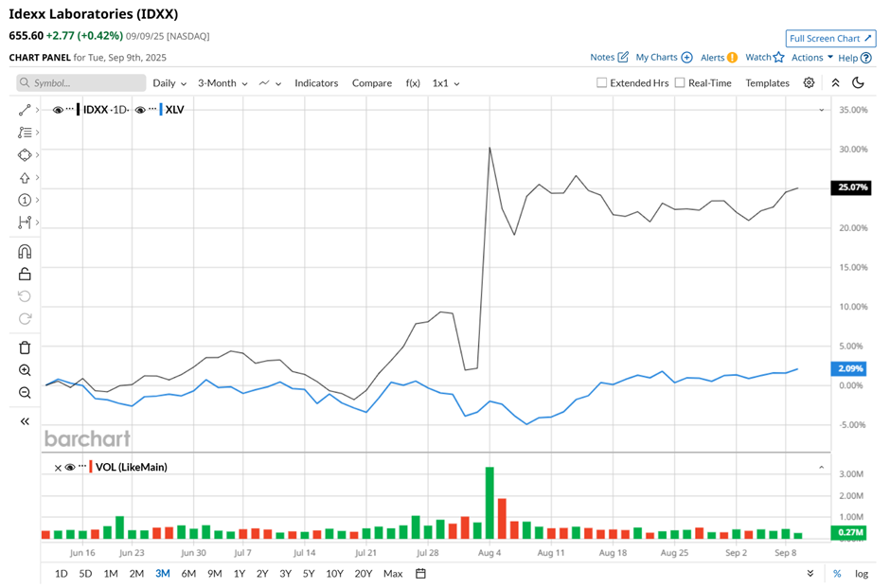Enable Extended Hrs checkbox
This screenshot has width=890, height=588.
point(601,83)
